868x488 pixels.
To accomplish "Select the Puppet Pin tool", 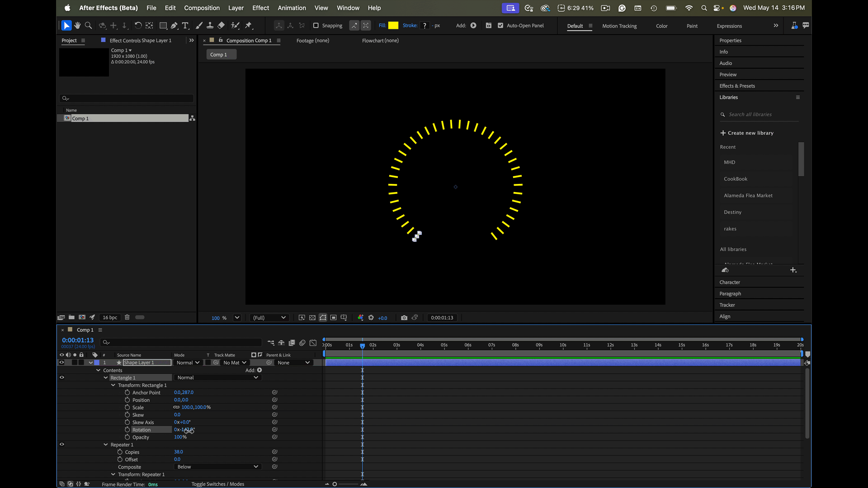I will click(x=248, y=26).
